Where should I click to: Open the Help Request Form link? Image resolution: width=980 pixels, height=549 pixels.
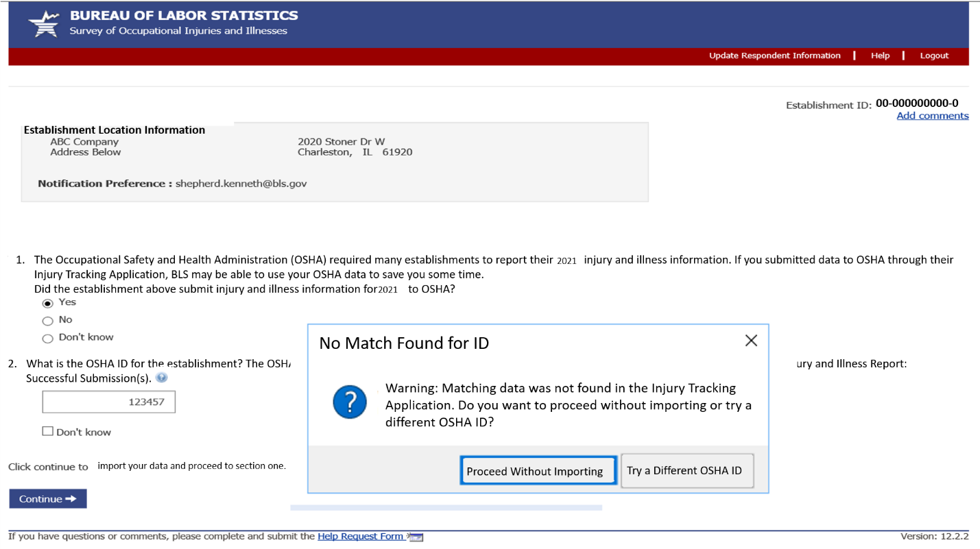tap(360, 537)
